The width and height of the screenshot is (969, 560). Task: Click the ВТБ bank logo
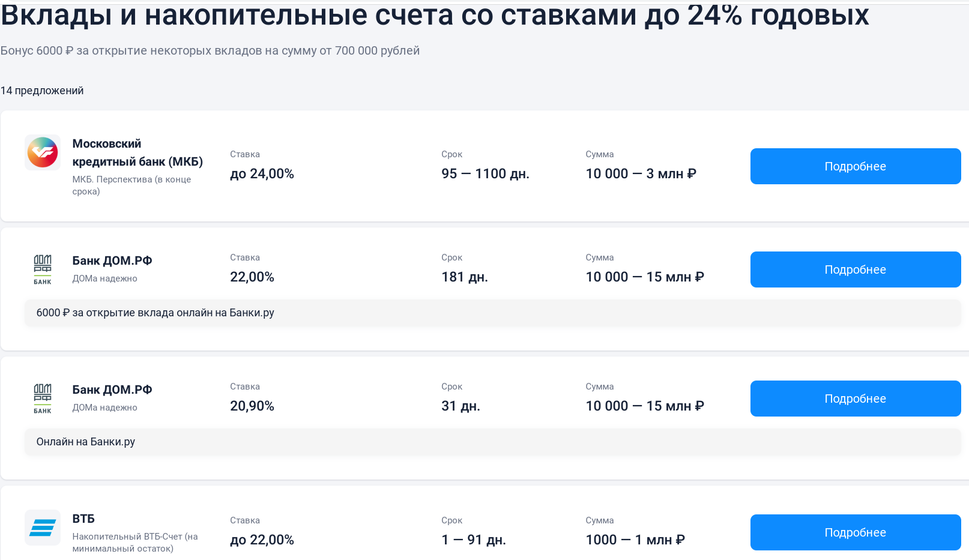(42, 528)
